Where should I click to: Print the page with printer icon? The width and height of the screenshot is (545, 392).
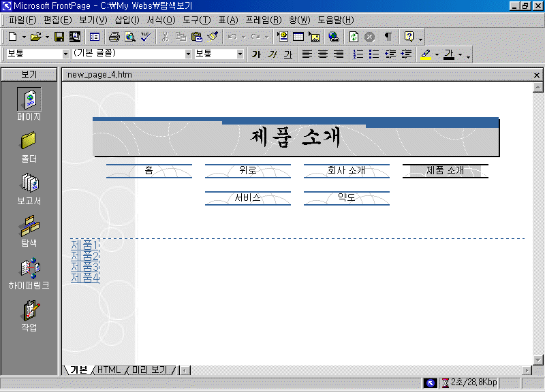[114, 37]
